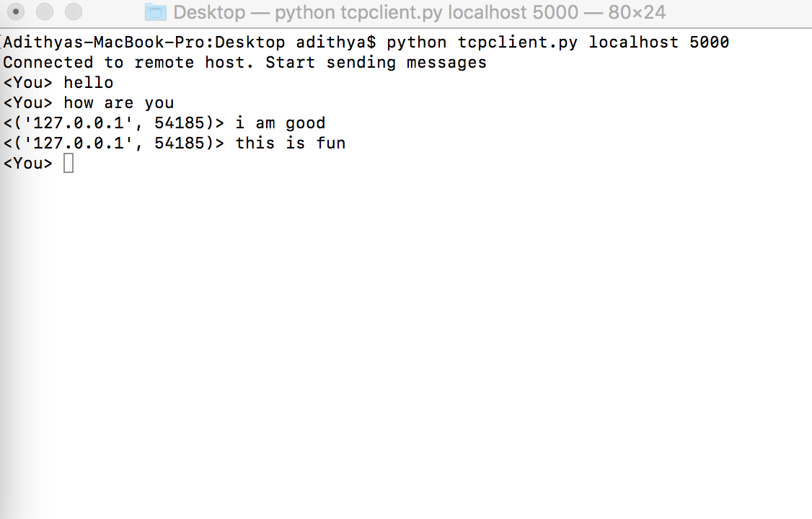Click the green zoom window button
This screenshot has height=519, width=812.
tap(71, 12)
